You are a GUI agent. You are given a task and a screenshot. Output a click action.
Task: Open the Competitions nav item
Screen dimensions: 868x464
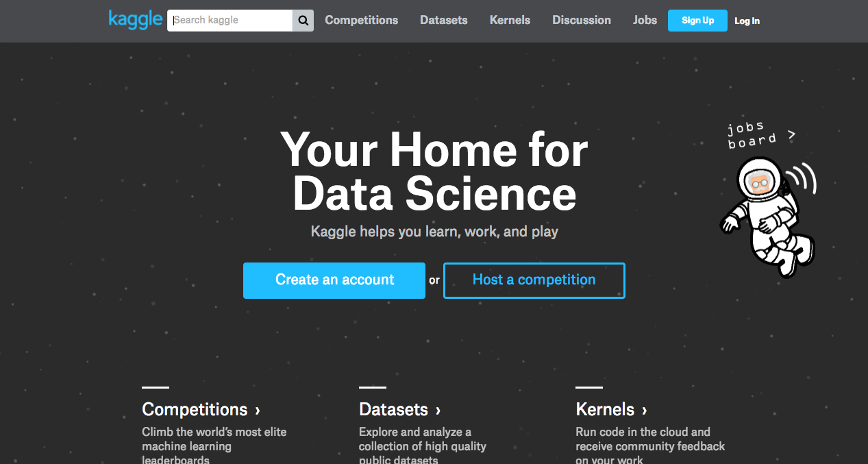pos(361,21)
